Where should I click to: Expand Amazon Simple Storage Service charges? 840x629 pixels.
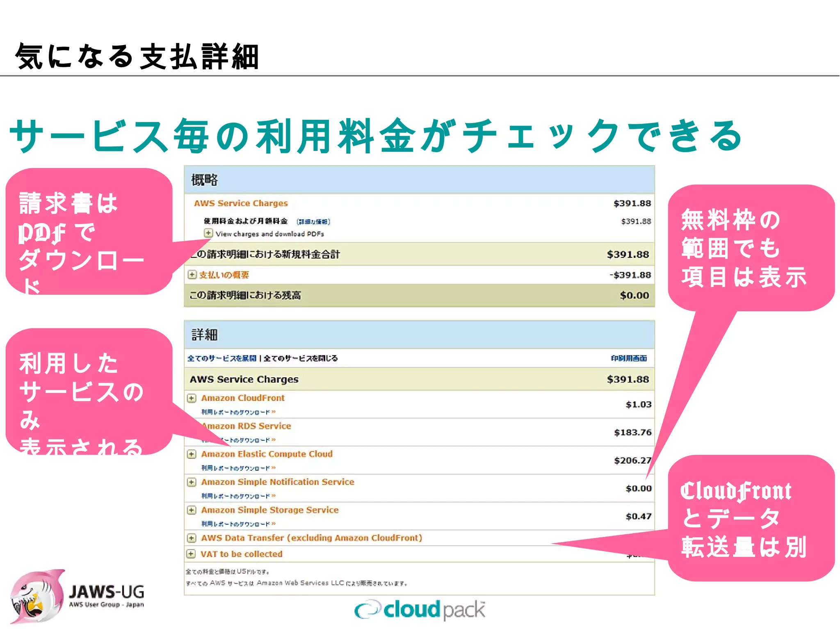pyautogui.click(x=192, y=510)
